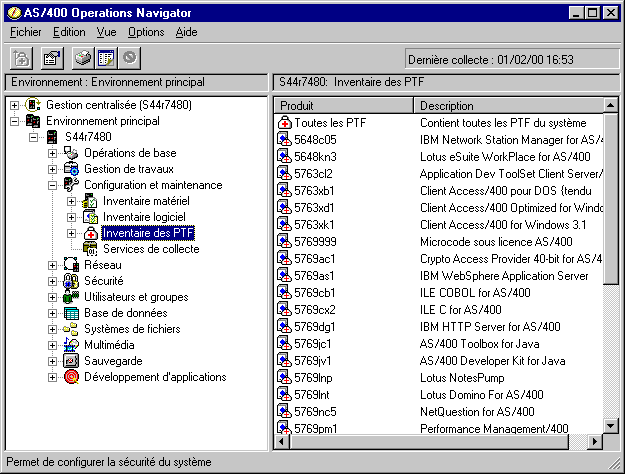Click the Réseau network icon
This screenshot has width=625, height=474.
coord(71,265)
